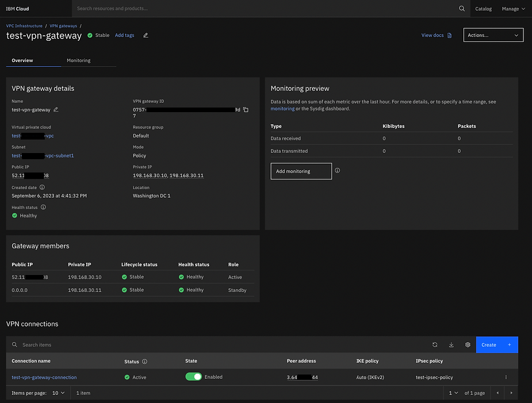Click the peer address value

coord(303,377)
